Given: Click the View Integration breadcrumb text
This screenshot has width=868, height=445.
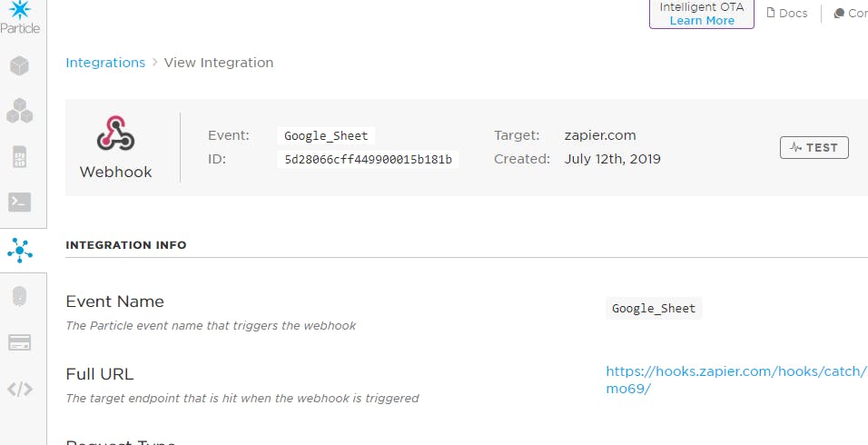Looking at the screenshot, I should (x=218, y=63).
